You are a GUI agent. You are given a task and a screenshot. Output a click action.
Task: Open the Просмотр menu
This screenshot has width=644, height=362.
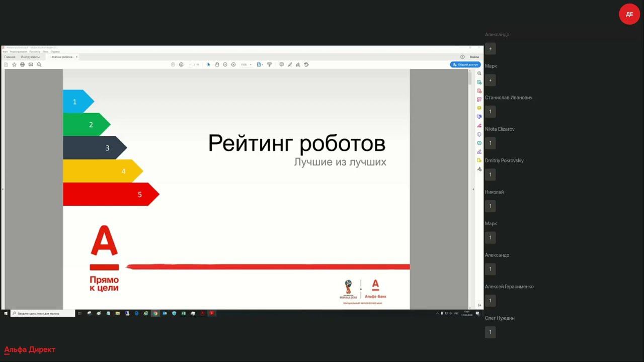(35, 51)
